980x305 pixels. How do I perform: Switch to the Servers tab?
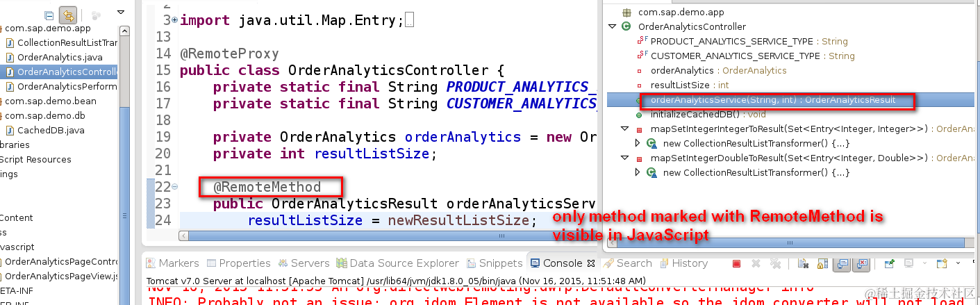305,263
